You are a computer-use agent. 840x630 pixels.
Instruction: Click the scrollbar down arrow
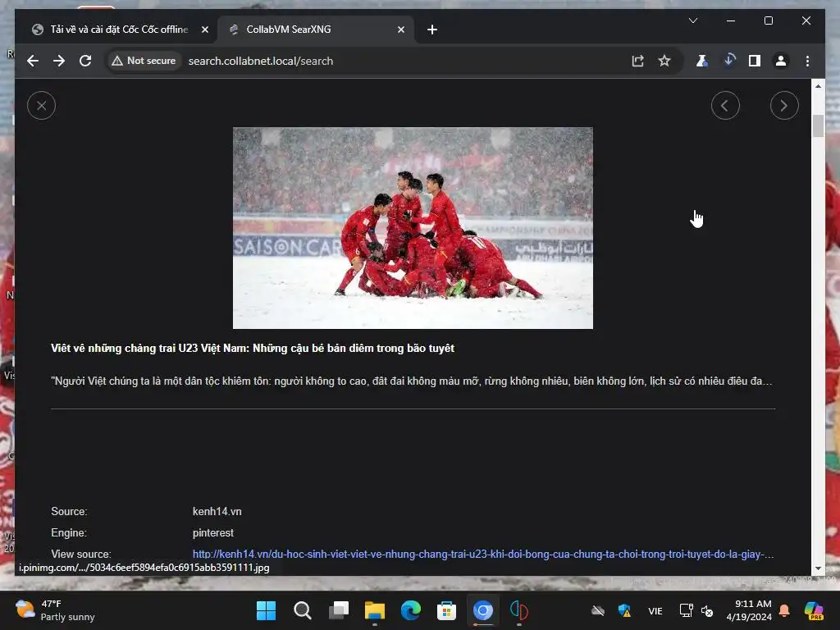(x=818, y=568)
